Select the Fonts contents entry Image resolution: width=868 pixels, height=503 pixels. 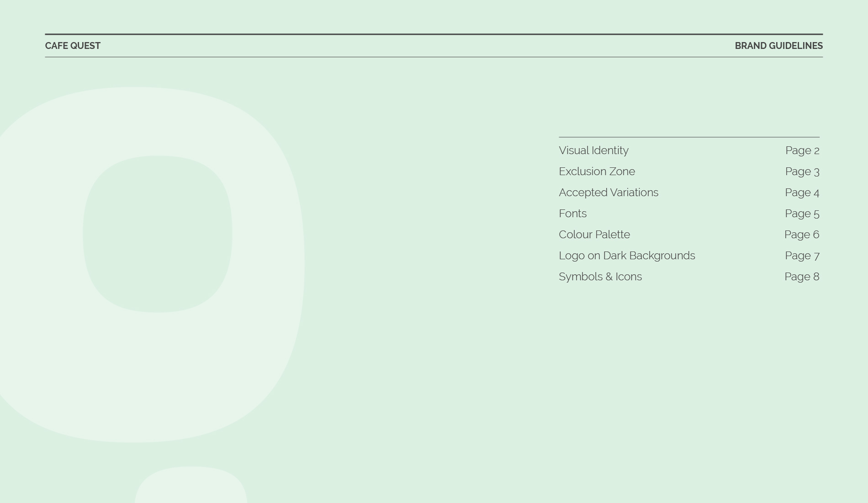pos(572,214)
